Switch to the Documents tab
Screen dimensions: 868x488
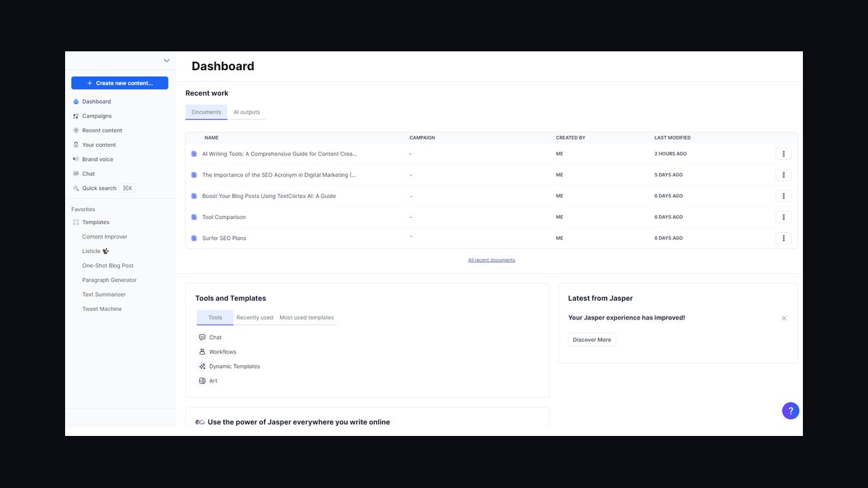click(206, 112)
